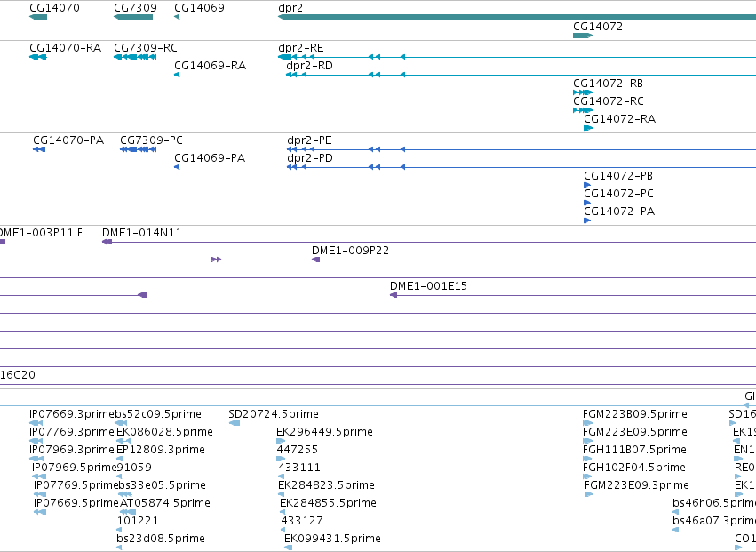Open feature label 101221

tap(138, 521)
